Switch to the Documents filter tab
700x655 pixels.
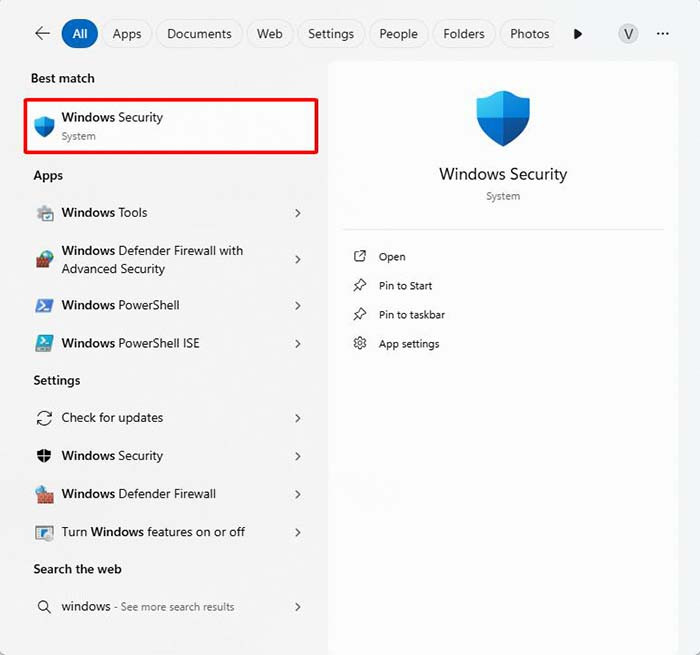tap(199, 34)
